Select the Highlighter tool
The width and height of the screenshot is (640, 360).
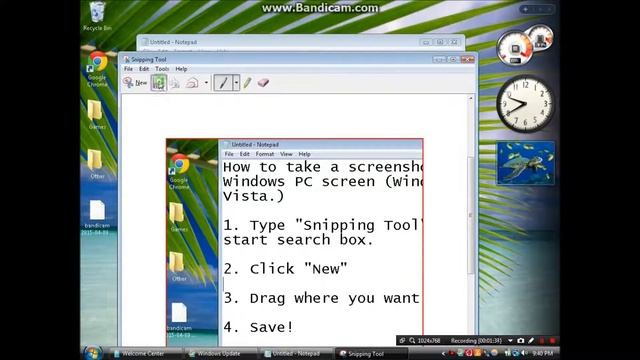(247, 83)
